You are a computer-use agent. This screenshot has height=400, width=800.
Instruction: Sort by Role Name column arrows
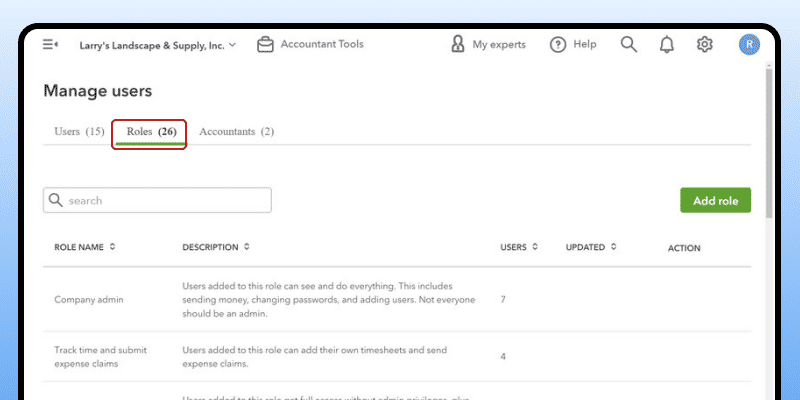[x=112, y=246]
